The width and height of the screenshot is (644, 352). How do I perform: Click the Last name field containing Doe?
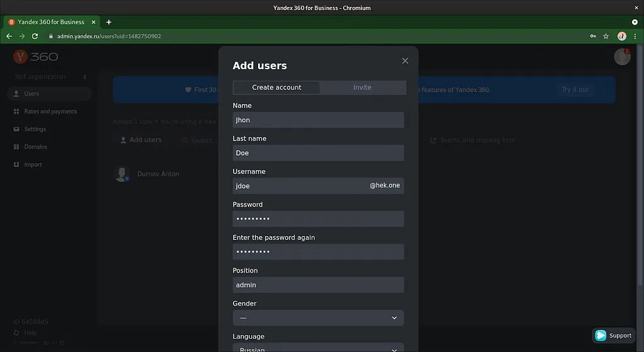pos(319,153)
